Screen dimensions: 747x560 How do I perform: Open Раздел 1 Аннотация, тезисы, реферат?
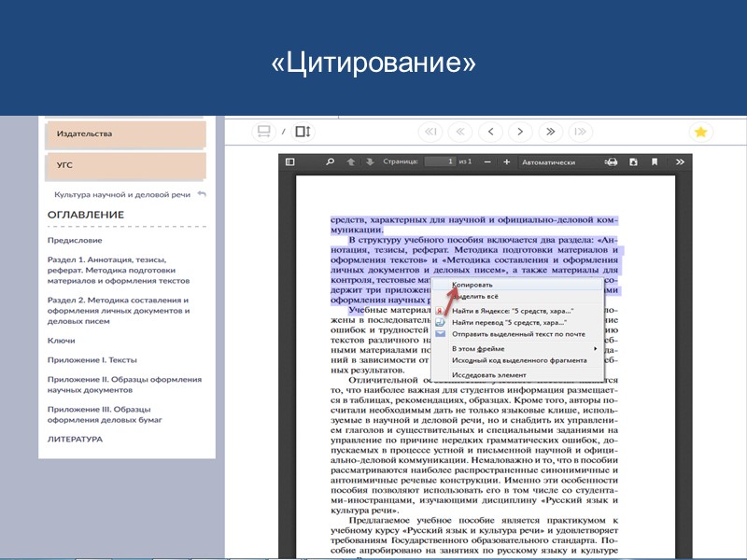pyautogui.click(x=119, y=270)
